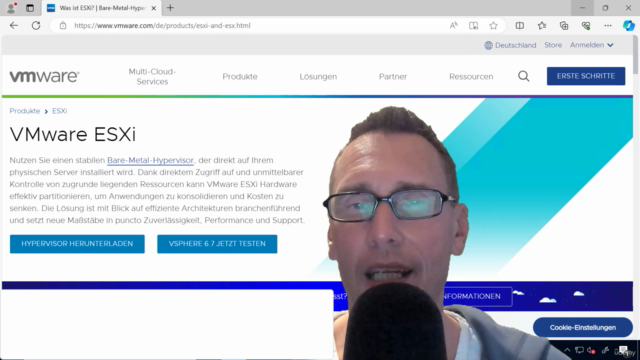Follow the Bare-Metal-Hypervisor link
The height and width of the screenshot is (360, 640).
[x=150, y=160]
